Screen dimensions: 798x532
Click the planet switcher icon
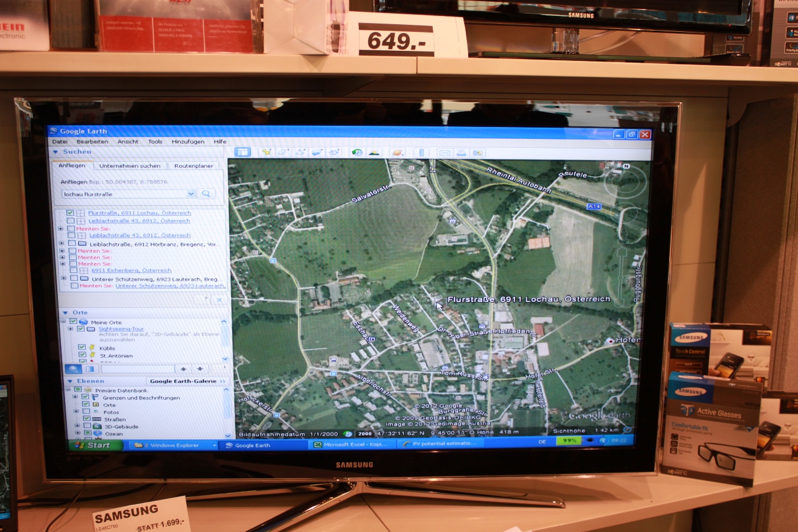click(x=397, y=153)
